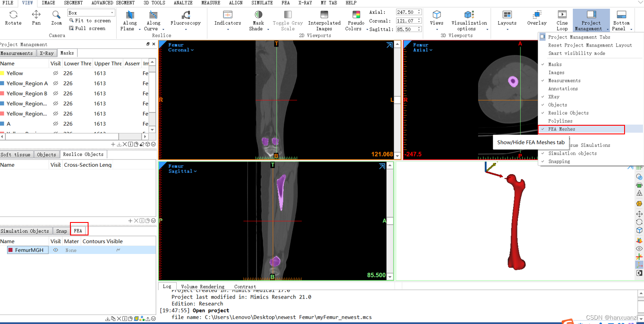The height and width of the screenshot is (324, 644).
Task: Click the Yellow mask color swatch
Action: click(x=2, y=73)
